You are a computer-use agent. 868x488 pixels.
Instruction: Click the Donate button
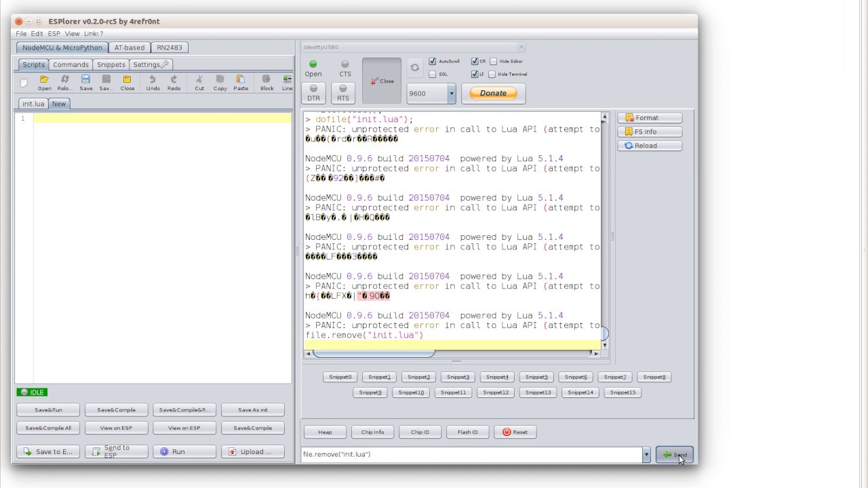tap(493, 94)
